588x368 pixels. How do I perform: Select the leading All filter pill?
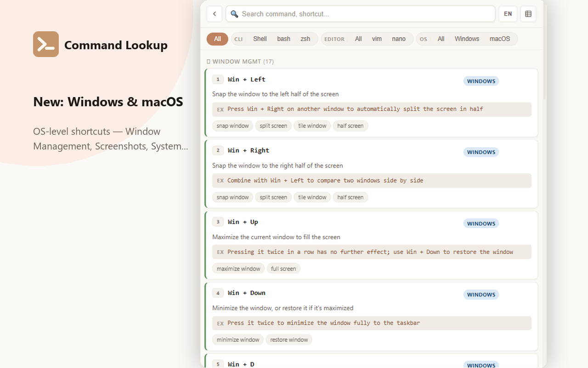(x=217, y=39)
